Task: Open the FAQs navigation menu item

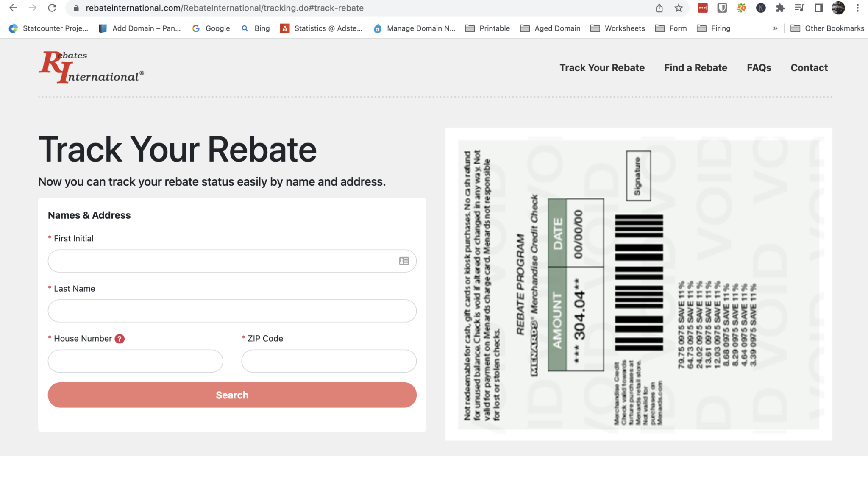Action: coord(759,67)
